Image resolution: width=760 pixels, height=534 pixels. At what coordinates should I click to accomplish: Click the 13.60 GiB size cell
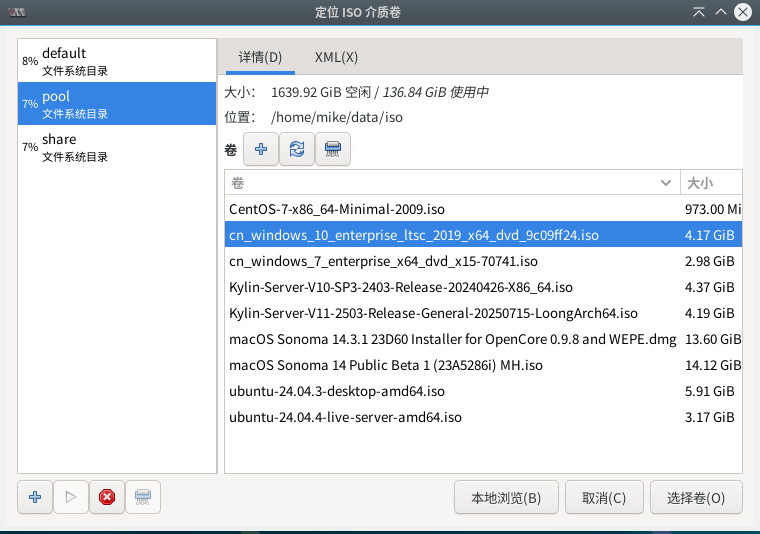[713, 339]
